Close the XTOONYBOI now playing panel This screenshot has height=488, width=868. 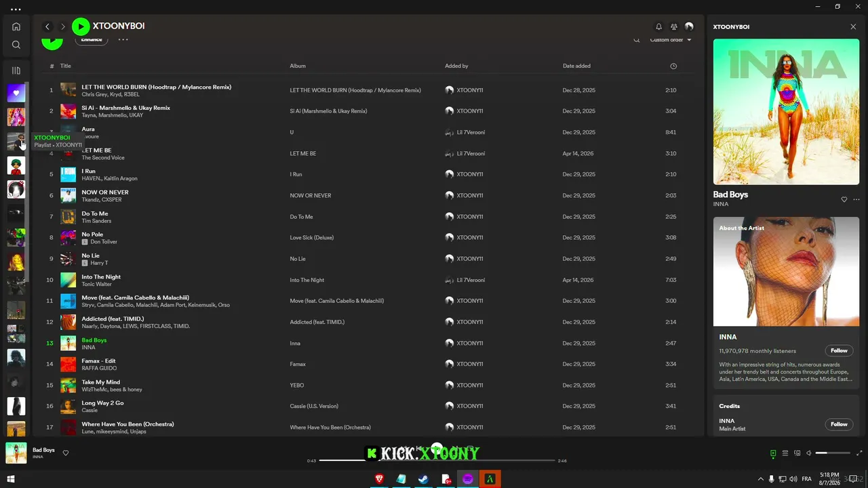(x=853, y=26)
